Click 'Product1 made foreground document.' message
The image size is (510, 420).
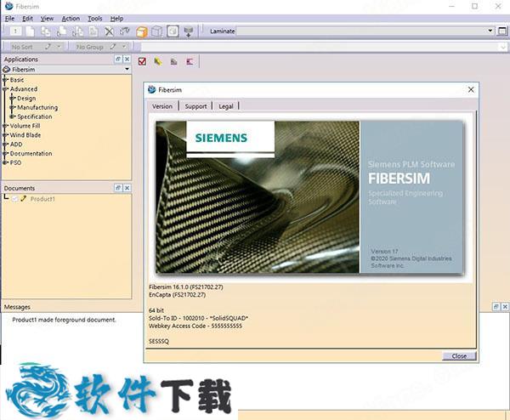[x=64, y=320]
